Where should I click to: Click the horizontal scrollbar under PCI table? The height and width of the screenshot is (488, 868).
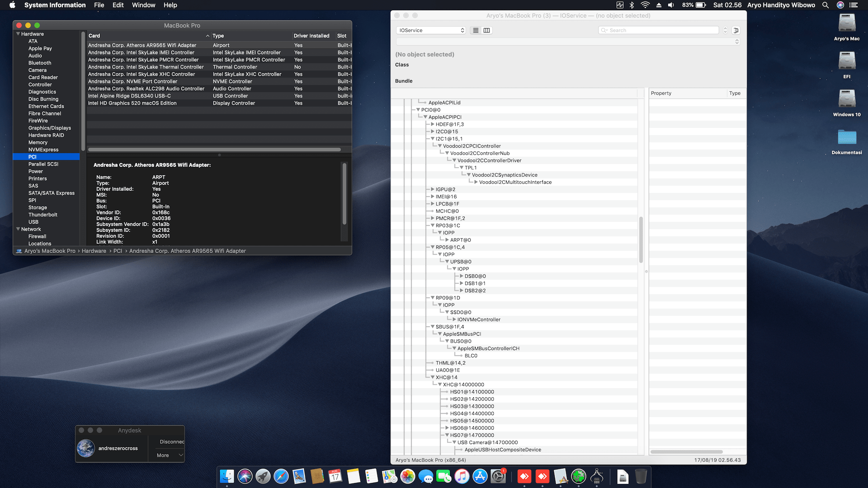click(x=214, y=150)
